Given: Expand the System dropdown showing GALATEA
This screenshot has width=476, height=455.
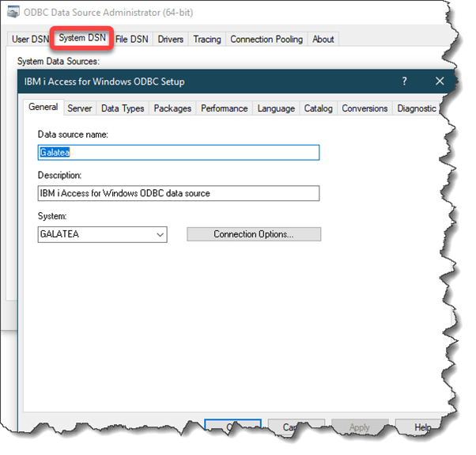Looking at the screenshot, I should [x=160, y=234].
